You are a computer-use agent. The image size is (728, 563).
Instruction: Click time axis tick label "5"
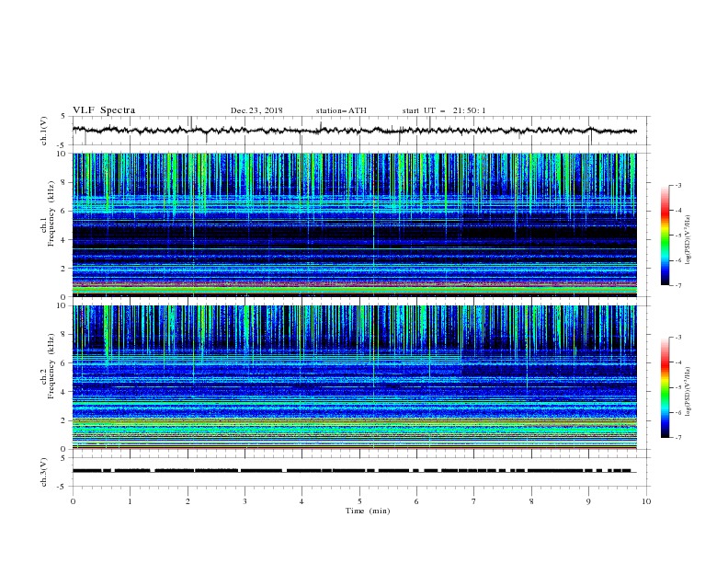359,501
